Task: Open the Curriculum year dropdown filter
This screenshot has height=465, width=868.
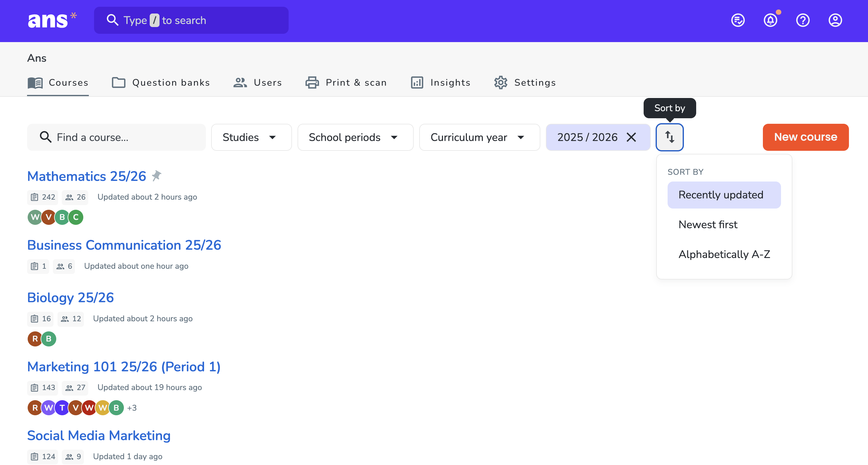Action: pos(479,137)
